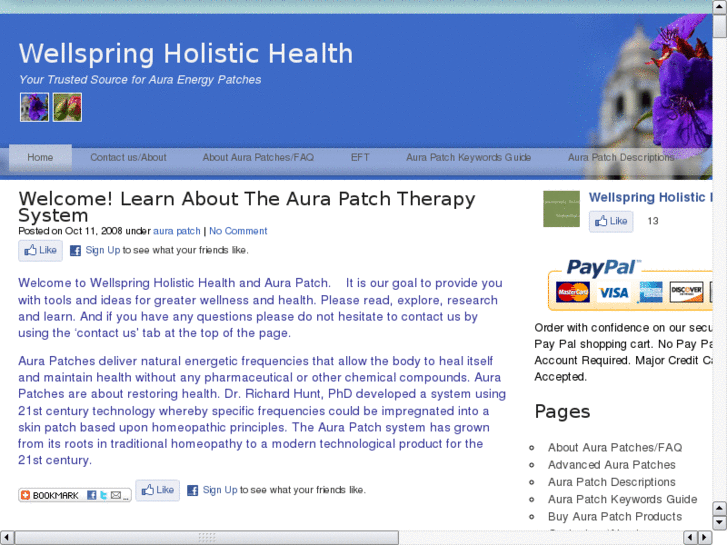727x545 pixels.
Task: Open the Home navigation tab
Action: [x=40, y=158]
